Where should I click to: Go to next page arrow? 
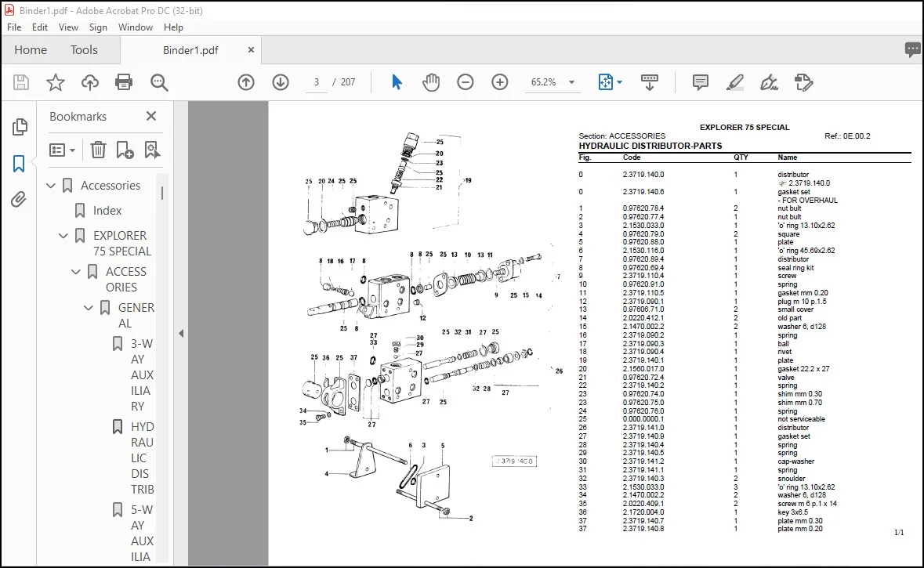pyautogui.click(x=281, y=82)
